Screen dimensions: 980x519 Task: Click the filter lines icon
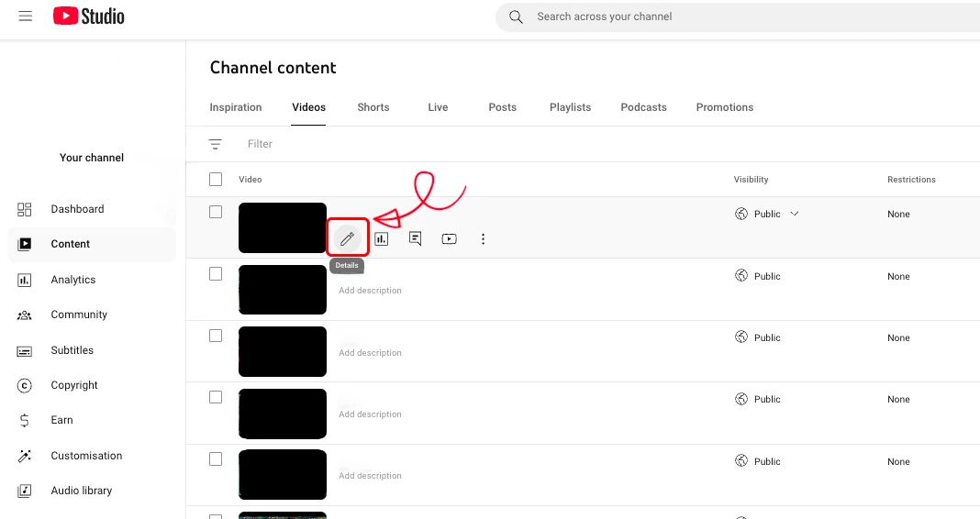click(x=215, y=144)
